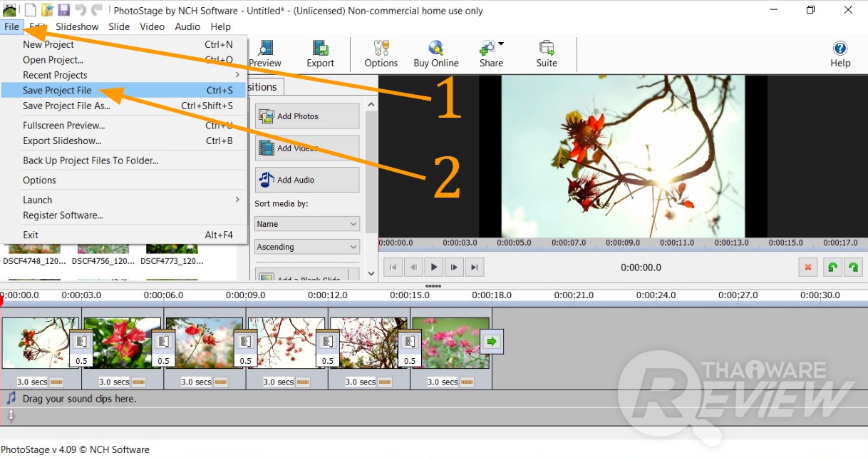
Task: Click the Play button under the preview
Action: 433,268
